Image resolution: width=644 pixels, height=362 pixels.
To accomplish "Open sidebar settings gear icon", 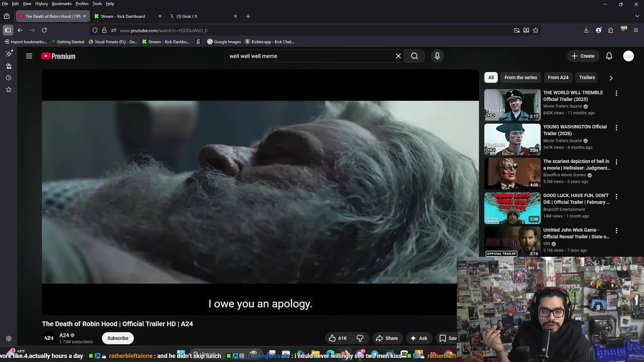I will pyautogui.click(x=9, y=339).
